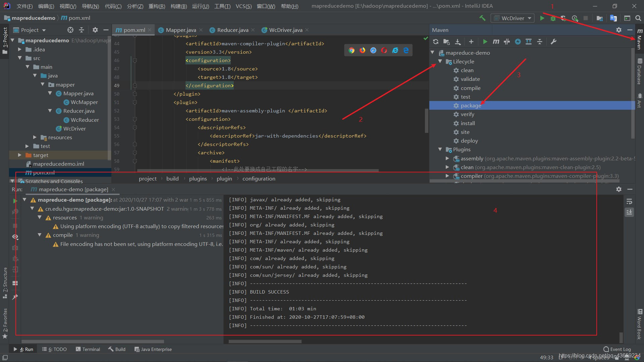
Task: Run Maven build in Maven toolbar
Action: point(485,42)
